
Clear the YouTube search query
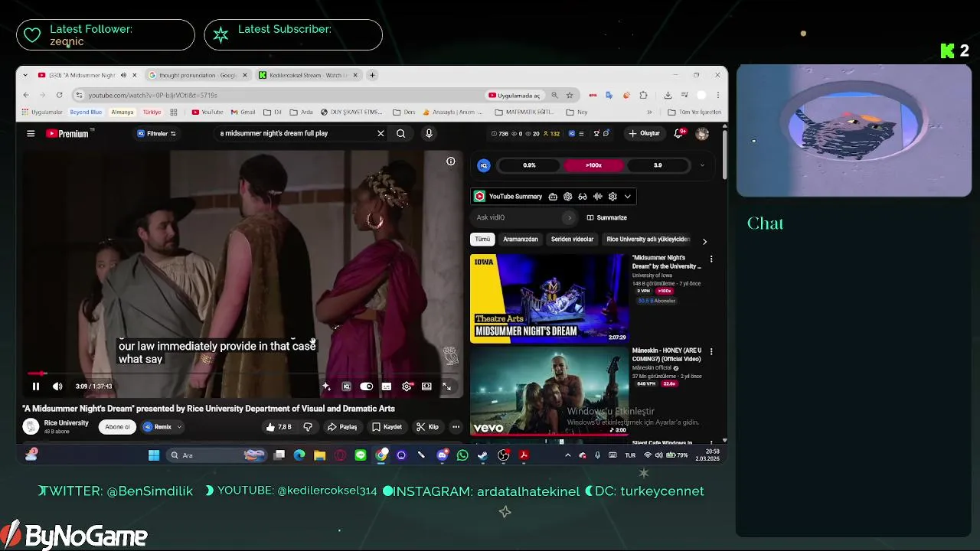381,133
